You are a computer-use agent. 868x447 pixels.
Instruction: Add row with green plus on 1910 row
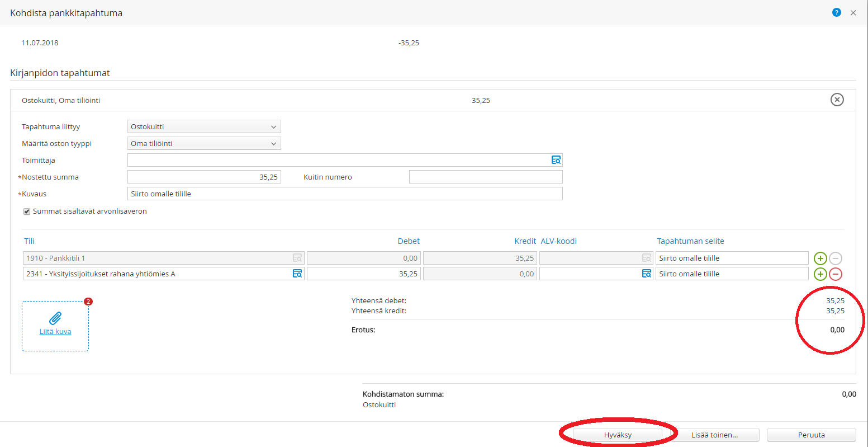(820, 258)
